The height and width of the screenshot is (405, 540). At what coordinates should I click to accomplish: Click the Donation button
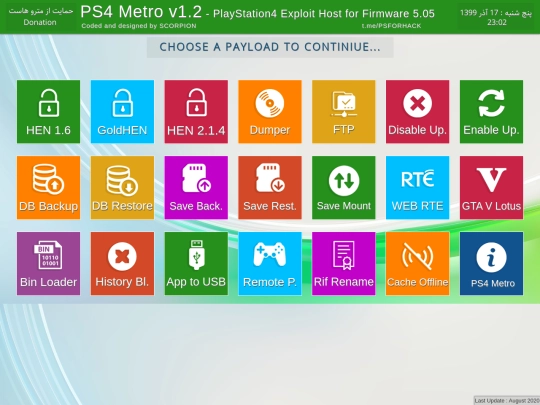[41, 16]
